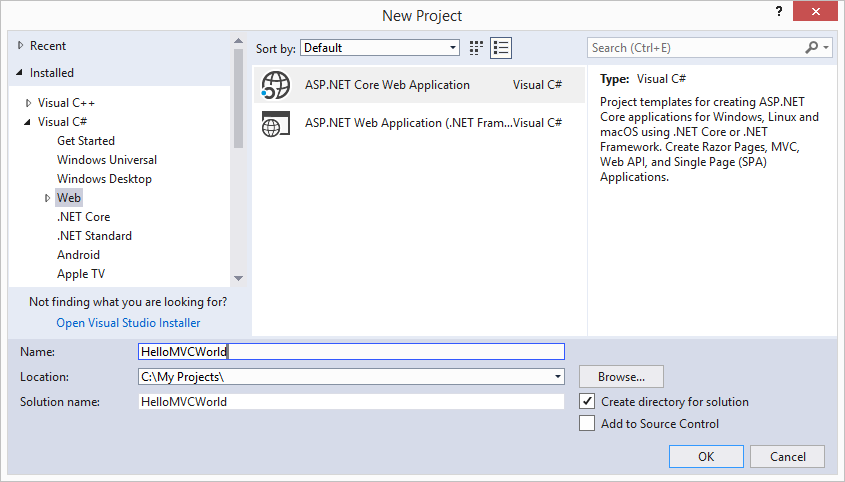Click the Visual C# label
845x482 pixels.
62,122
